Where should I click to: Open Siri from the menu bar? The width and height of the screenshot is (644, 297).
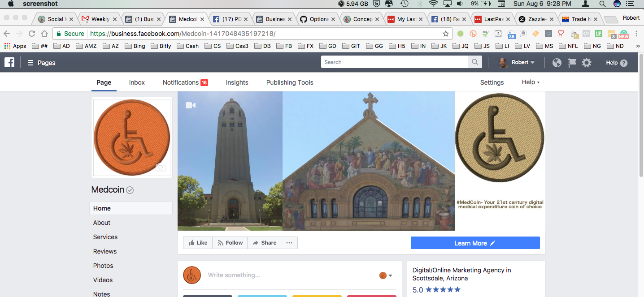click(x=617, y=4)
